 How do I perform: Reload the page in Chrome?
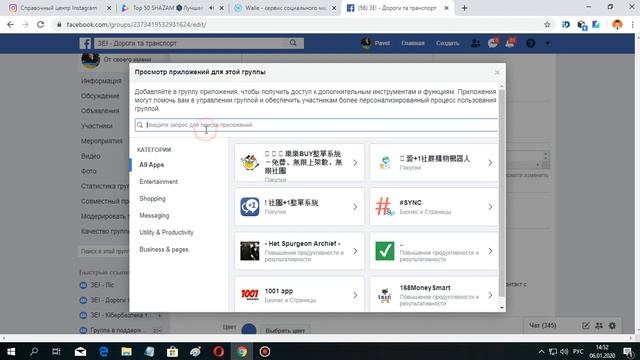(x=40, y=24)
